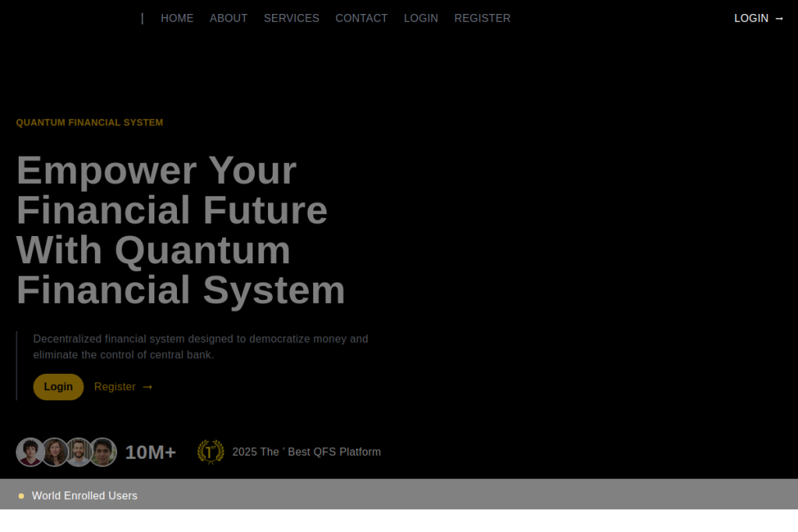Viewport: 798px width, 532px height.
Task: Open the HOME navigation item
Action: click(x=177, y=18)
